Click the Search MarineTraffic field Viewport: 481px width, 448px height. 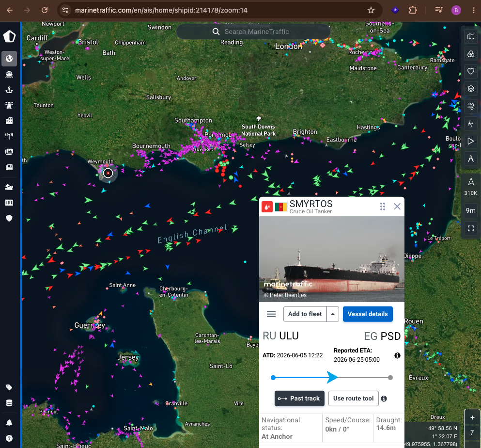253,32
